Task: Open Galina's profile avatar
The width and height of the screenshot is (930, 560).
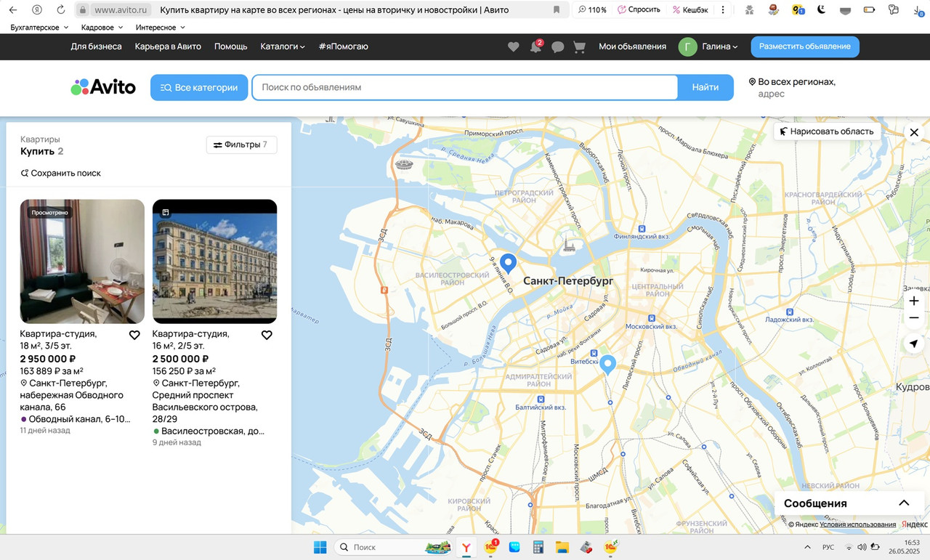Action: (x=687, y=46)
